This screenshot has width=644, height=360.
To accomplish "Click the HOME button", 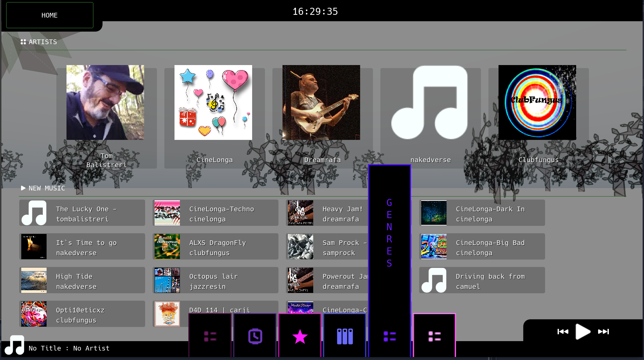I will click(50, 15).
